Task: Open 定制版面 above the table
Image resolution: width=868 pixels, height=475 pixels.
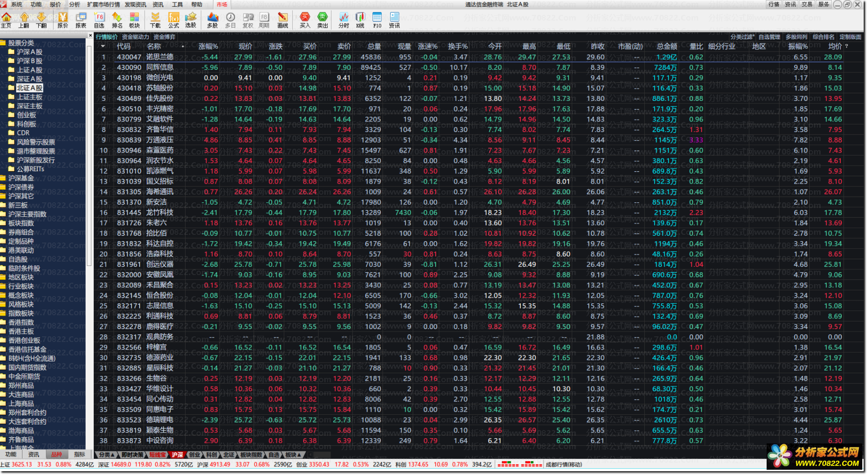Action: (x=850, y=37)
